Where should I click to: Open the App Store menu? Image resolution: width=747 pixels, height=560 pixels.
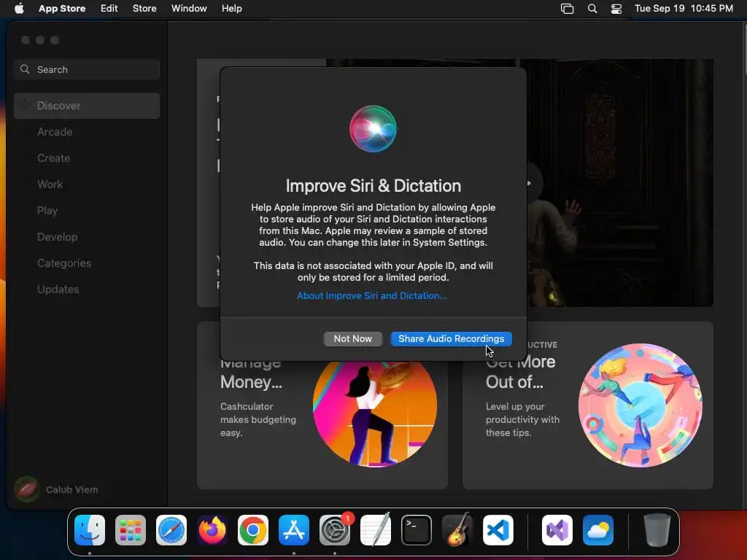(x=62, y=9)
